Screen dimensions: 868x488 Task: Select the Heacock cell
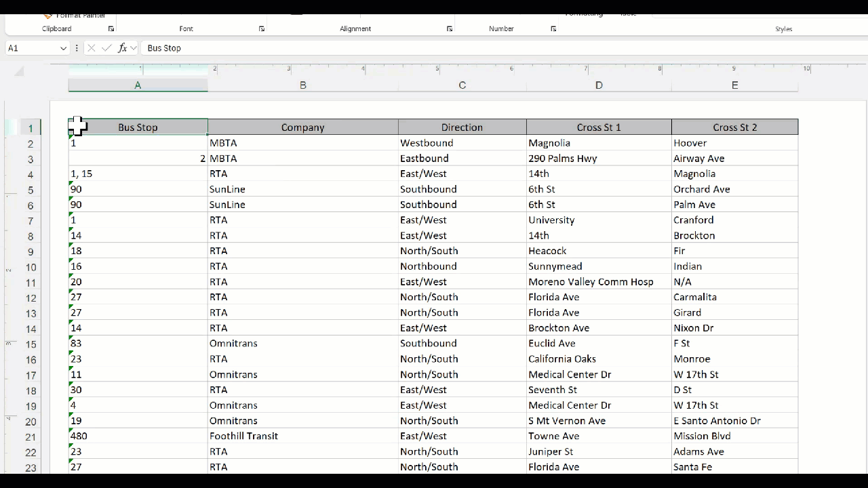[599, 251]
